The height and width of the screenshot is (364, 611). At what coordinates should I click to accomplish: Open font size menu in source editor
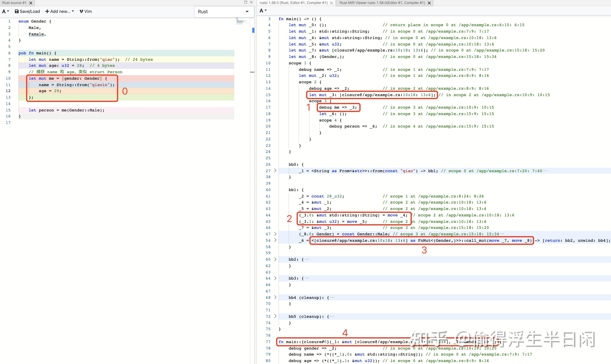pyautogui.click(x=5, y=11)
